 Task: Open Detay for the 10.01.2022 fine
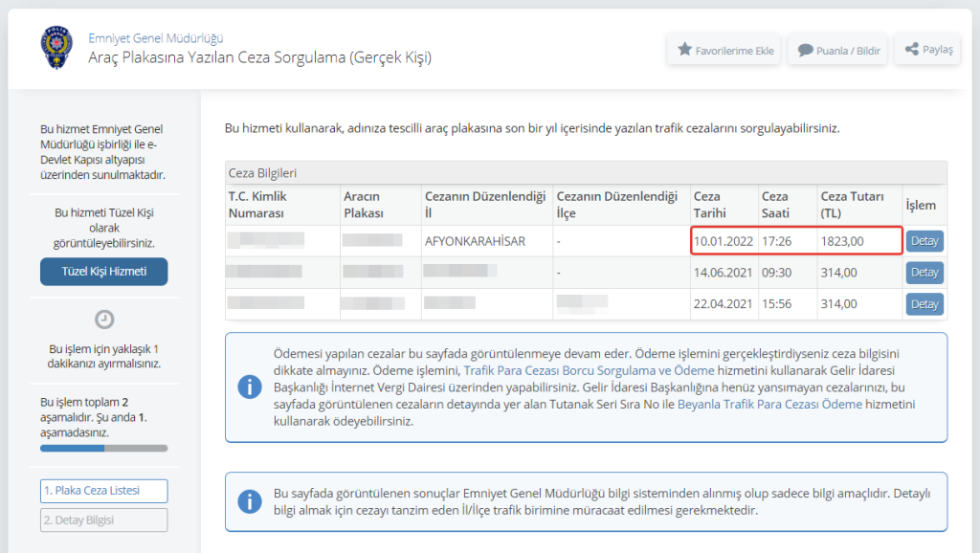[x=924, y=241]
